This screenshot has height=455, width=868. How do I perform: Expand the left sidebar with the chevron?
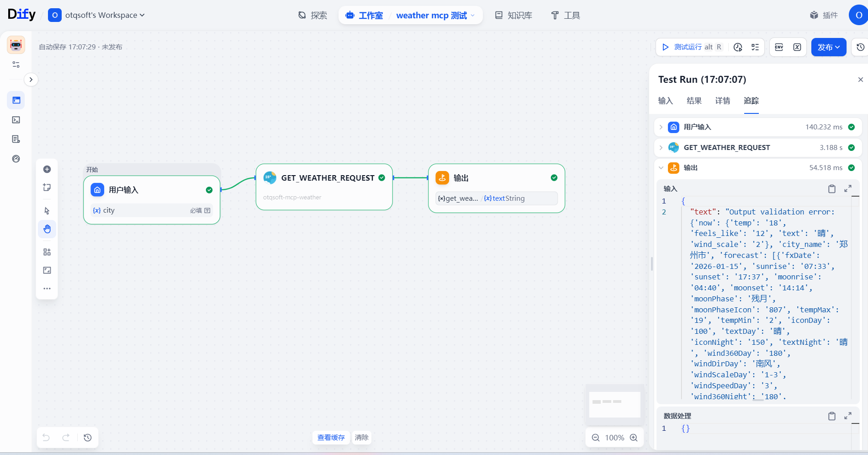31,80
